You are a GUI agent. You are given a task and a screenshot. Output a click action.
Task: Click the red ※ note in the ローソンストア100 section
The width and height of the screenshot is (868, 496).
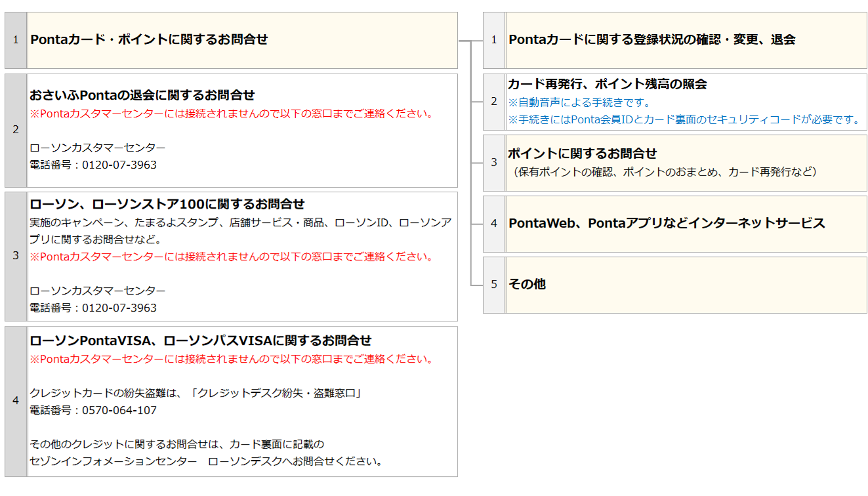click(x=232, y=257)
